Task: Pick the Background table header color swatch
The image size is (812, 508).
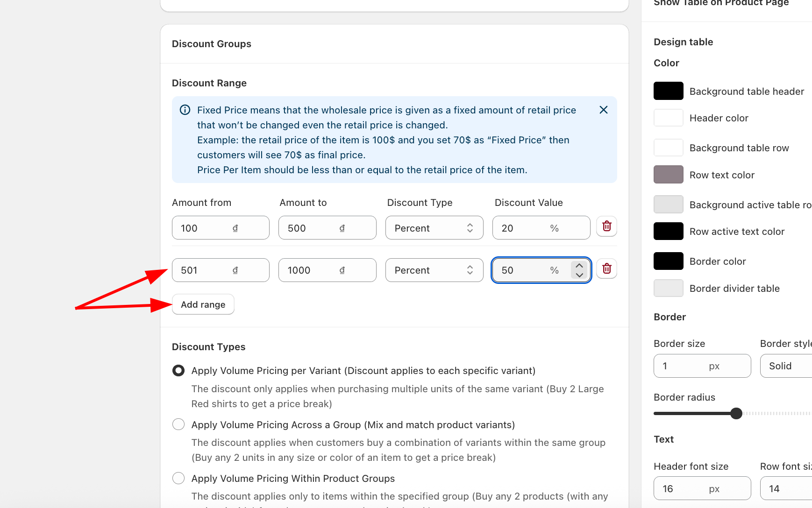Action: tap(668, 91)
